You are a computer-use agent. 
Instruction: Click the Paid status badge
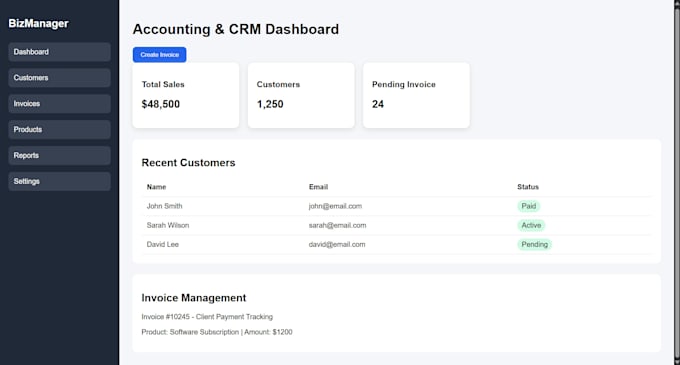click(529, 206)
